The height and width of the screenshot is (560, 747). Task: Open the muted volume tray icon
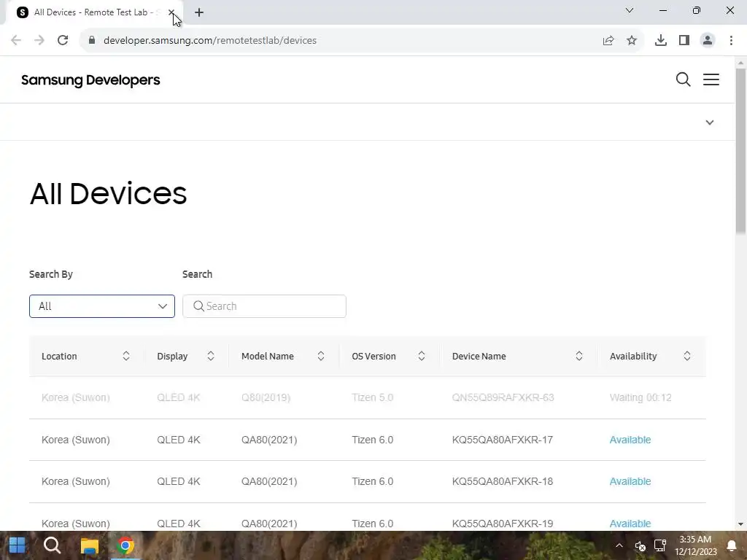[640, 545]
